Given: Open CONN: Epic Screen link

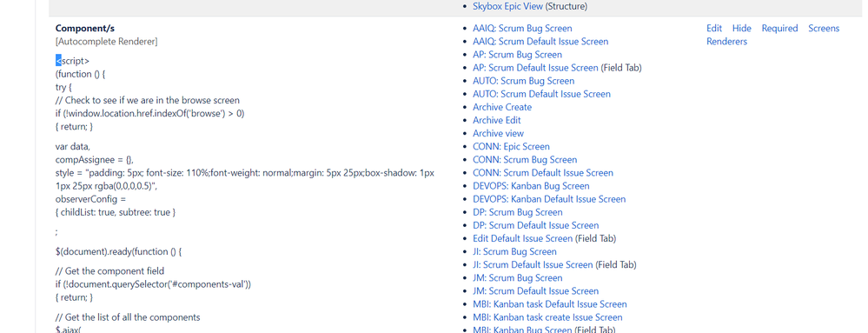Looking at the screenshot, I should (511, 147).
